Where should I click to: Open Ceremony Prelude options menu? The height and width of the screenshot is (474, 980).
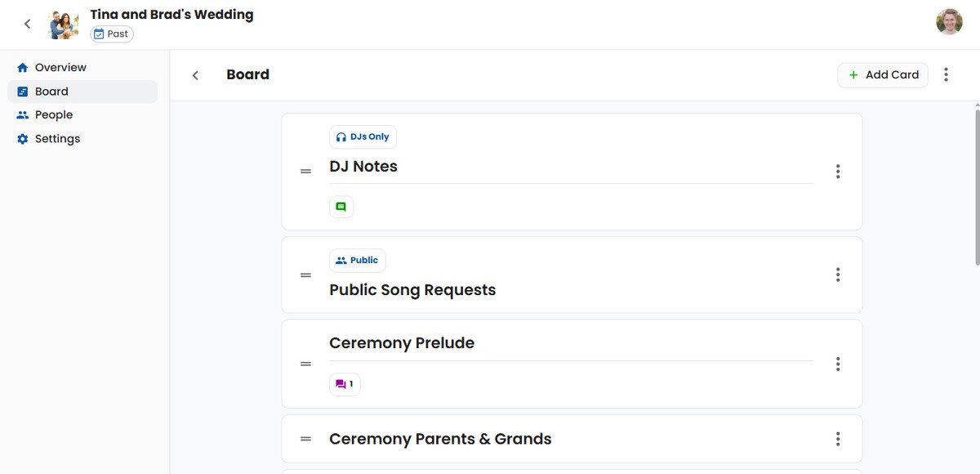tap(838, 364)
